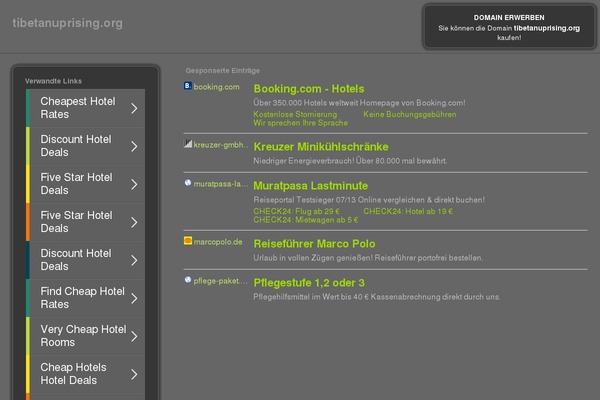
Task: Click chevron beside Cheapest Hotel Rates
Action: (134, 108)
